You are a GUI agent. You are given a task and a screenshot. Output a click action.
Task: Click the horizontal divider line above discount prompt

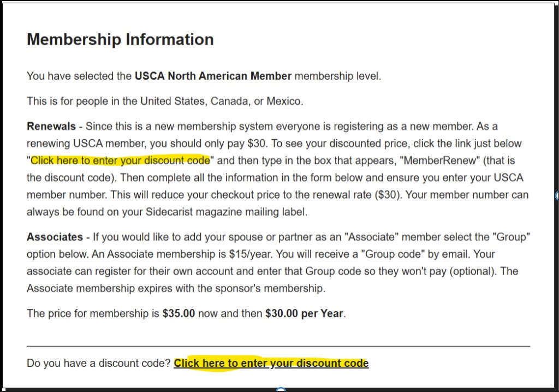point(278,346)
